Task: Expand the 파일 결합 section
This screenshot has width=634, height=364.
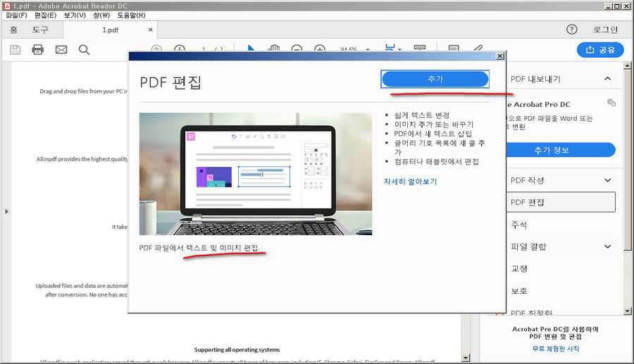Action: (607, 246)
